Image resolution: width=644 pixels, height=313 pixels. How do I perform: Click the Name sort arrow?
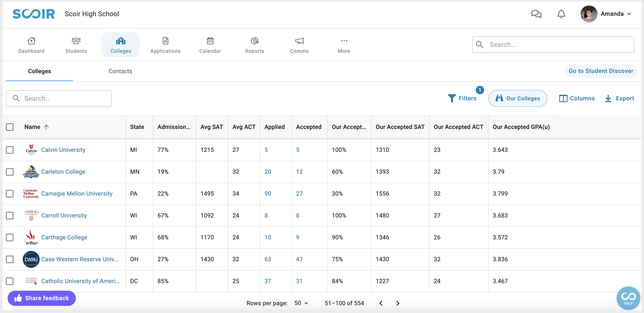pos(46,127)
